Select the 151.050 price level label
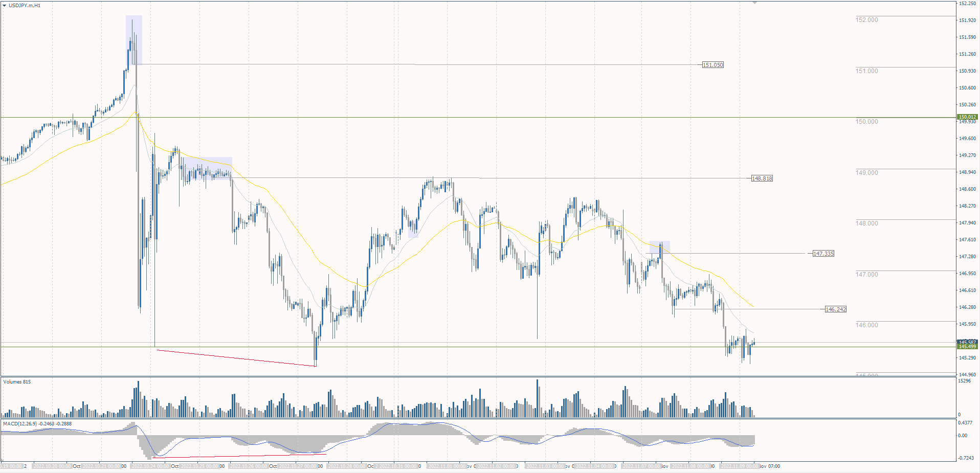This screenshot has width=980, height=473. pyautogui.click(x=713, y=65)
